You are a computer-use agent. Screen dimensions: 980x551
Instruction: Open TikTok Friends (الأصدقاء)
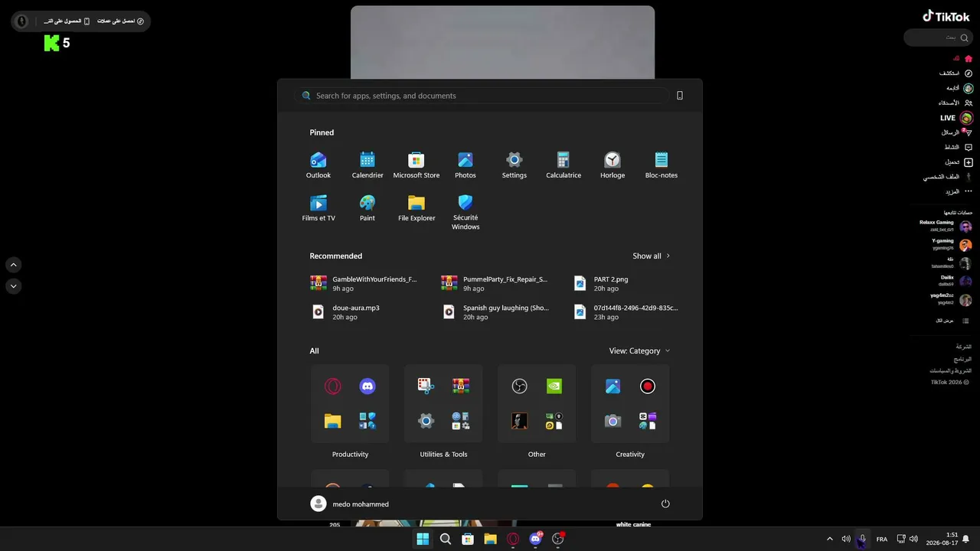pos(955,103)
